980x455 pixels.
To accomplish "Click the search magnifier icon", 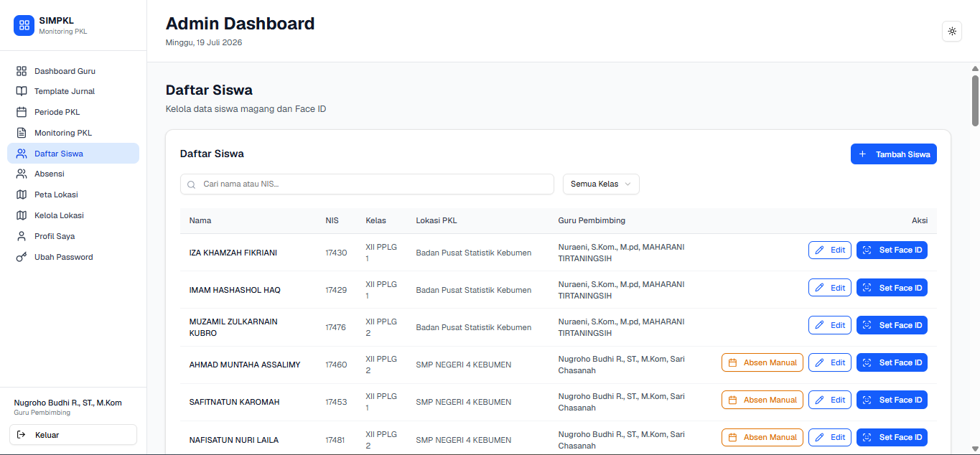I will [x=192, y=184].
